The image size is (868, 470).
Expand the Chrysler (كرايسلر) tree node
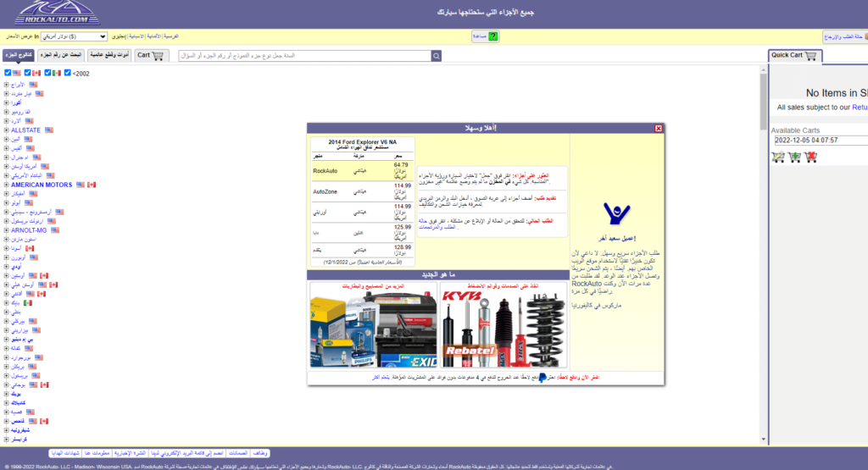point(7,440)
